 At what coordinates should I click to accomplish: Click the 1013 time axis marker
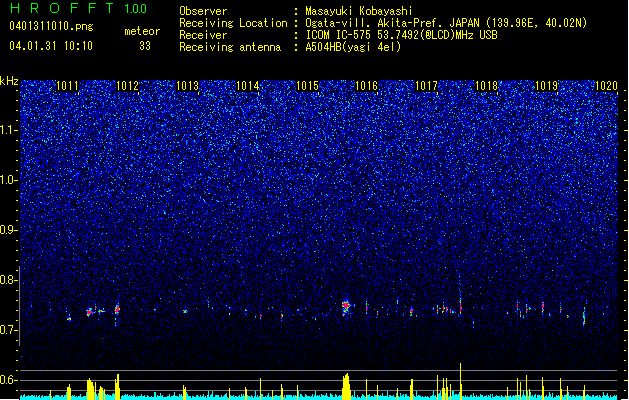tap(187, 86)
